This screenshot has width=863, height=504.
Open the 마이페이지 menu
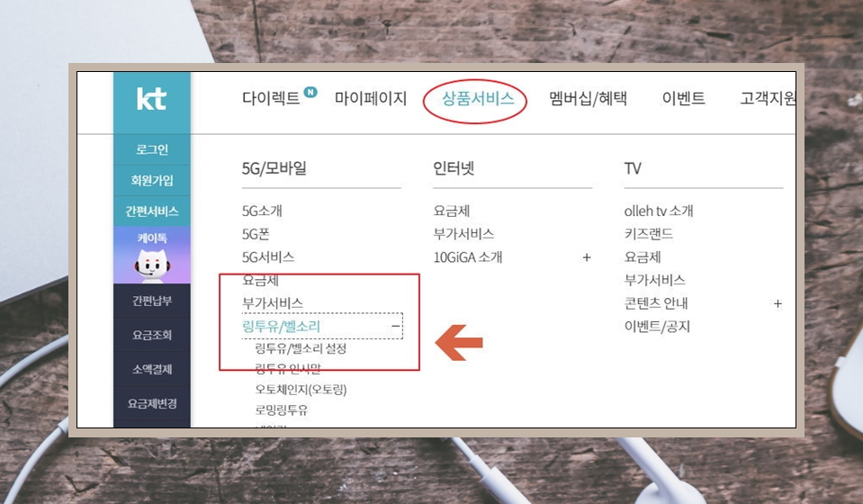[x=371, y=98]
